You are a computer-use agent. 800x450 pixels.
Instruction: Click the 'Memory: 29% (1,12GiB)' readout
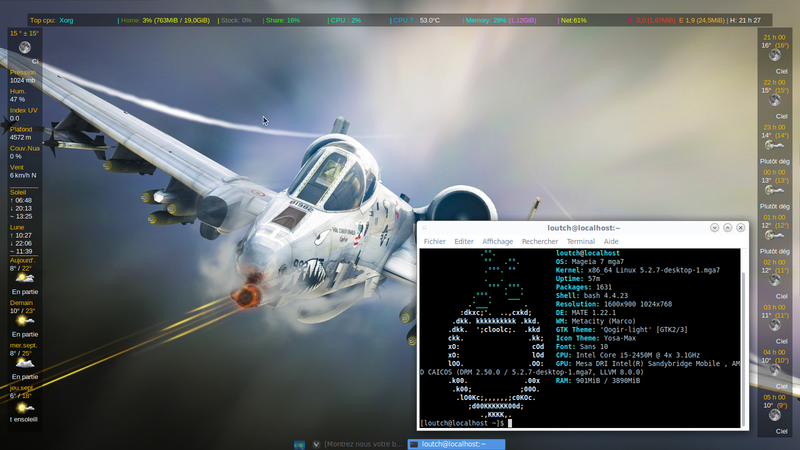(x=501, y=20)
